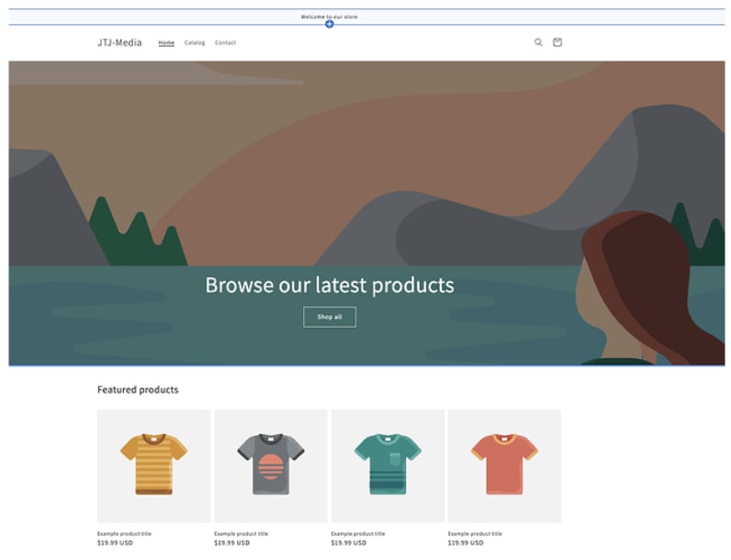Open the gray sunset t-shirt product image
This screenshot has width=731, height=560.
pyautogui.click(x=270, y=465)
